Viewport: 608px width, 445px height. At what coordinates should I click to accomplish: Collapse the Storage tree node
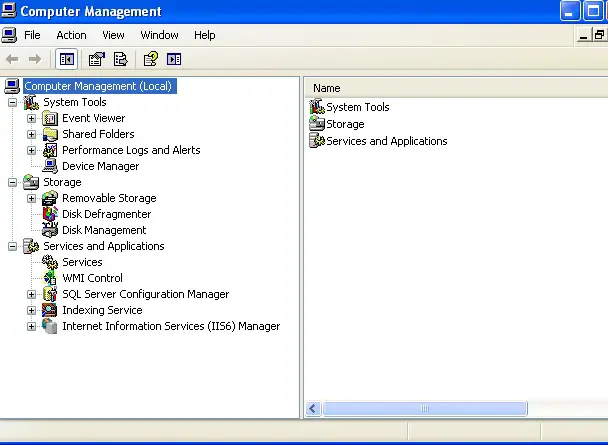[12, 182]
